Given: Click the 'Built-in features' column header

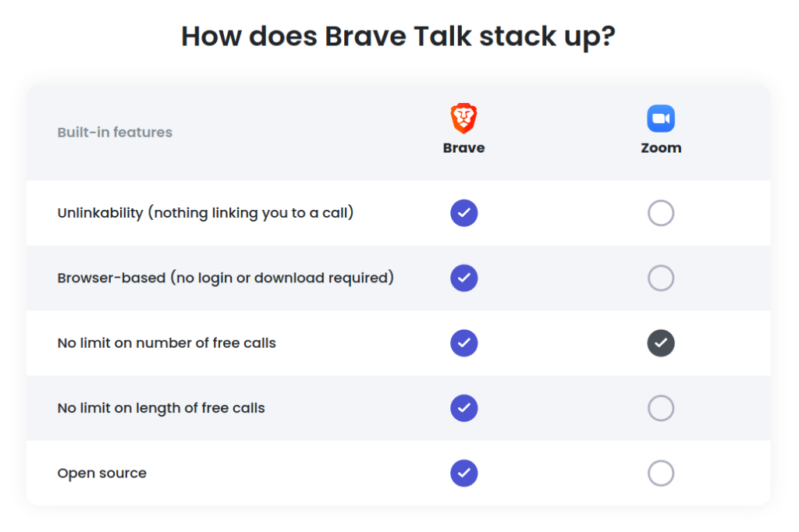Looking at the screenshot, I should [115, 133].
